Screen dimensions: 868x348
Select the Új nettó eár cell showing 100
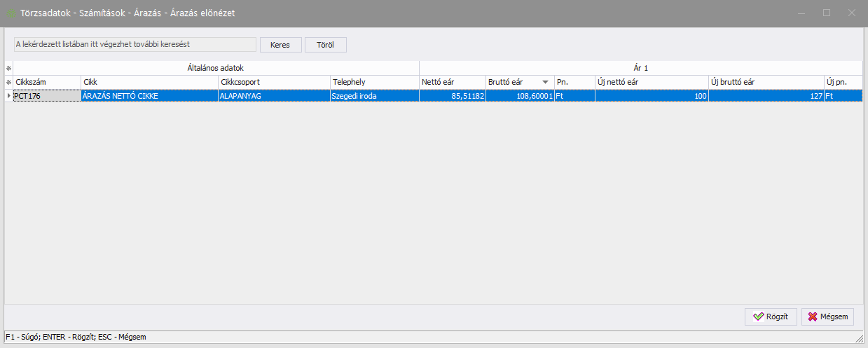coord(652,96)
